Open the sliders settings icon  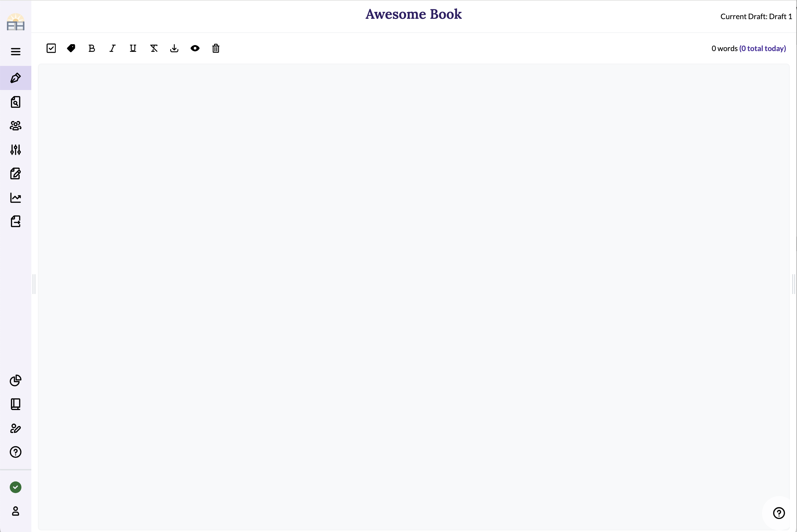coord(16,150)
